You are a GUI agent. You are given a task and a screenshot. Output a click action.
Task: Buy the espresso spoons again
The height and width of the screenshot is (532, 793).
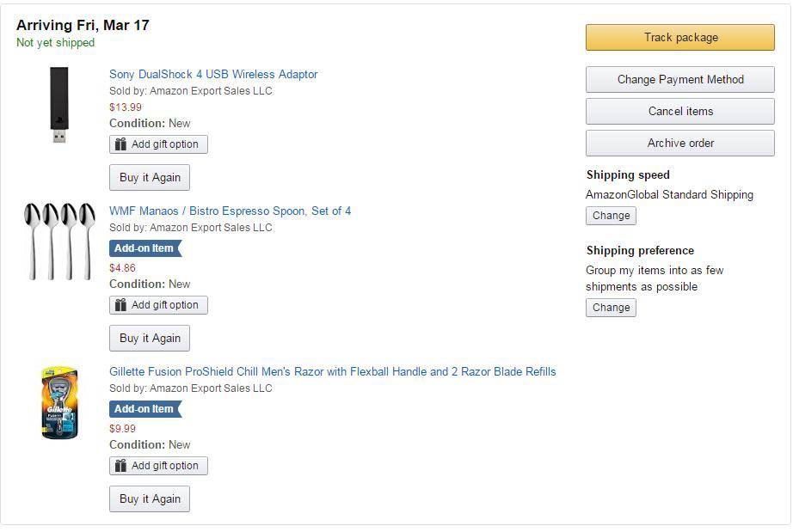[150, 339]
